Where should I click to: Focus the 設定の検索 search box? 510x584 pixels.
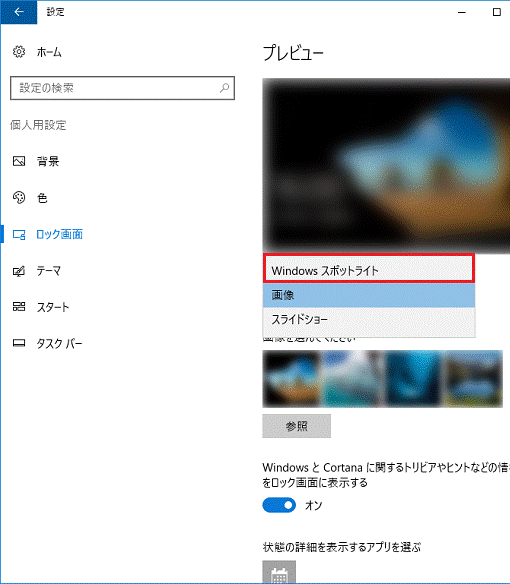pos(122,88)
